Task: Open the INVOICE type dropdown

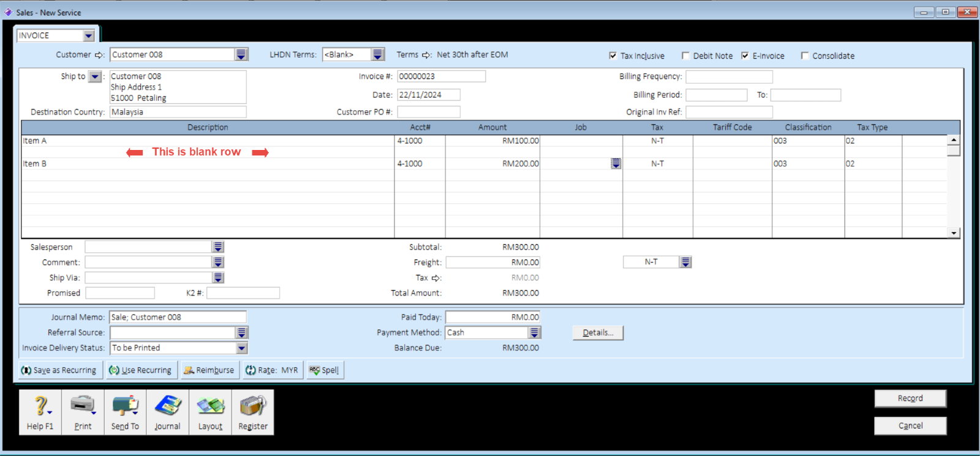Action: click(x=89, y=36)
